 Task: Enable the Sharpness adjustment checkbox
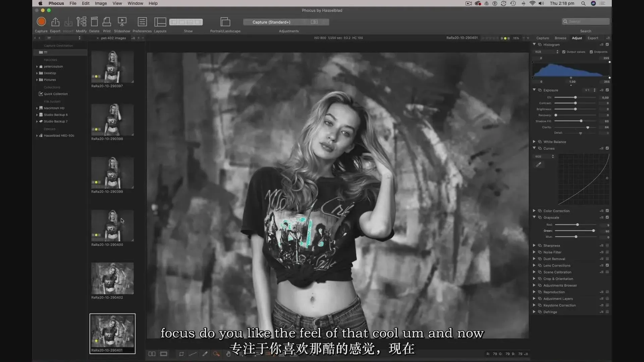click(x=607, y=246)
